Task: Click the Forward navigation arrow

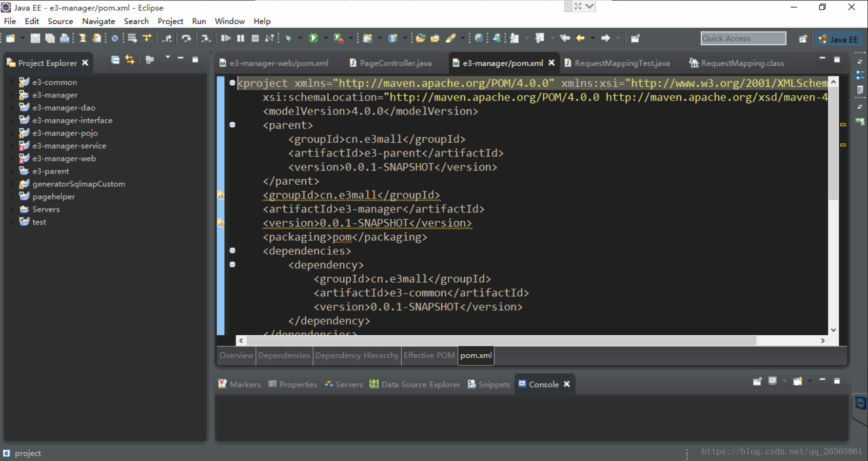Action: 606,38
